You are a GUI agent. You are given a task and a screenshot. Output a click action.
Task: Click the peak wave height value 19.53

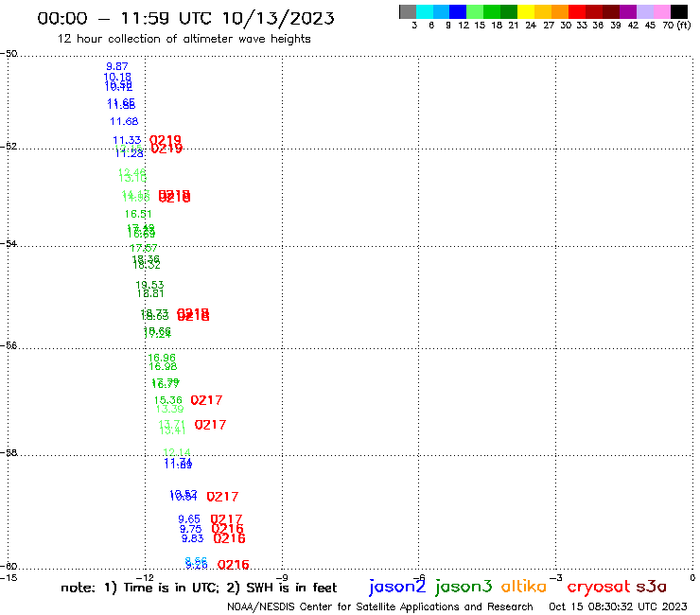coord(149,285)
